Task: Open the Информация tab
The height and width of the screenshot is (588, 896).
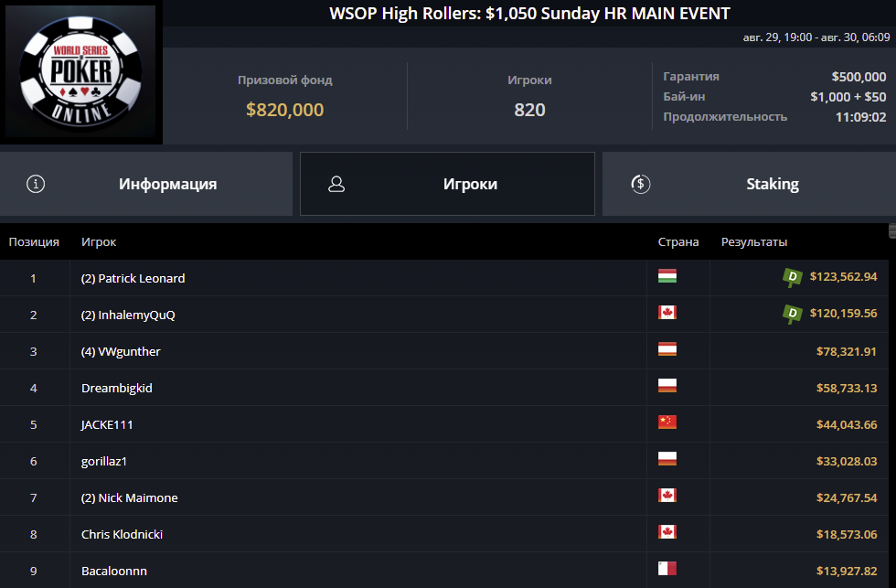Action: pyautogui.click(x=146, y=184)
